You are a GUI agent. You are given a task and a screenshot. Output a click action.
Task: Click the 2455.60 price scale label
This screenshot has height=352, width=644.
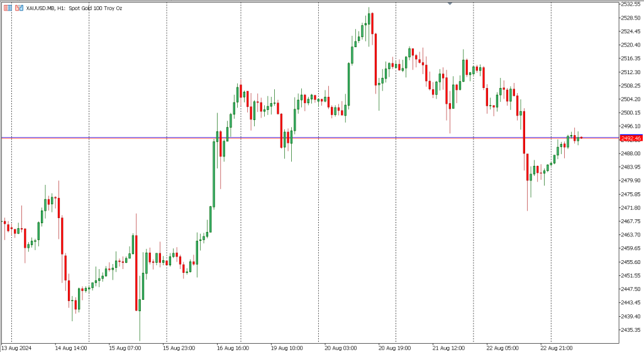point(631,261)
